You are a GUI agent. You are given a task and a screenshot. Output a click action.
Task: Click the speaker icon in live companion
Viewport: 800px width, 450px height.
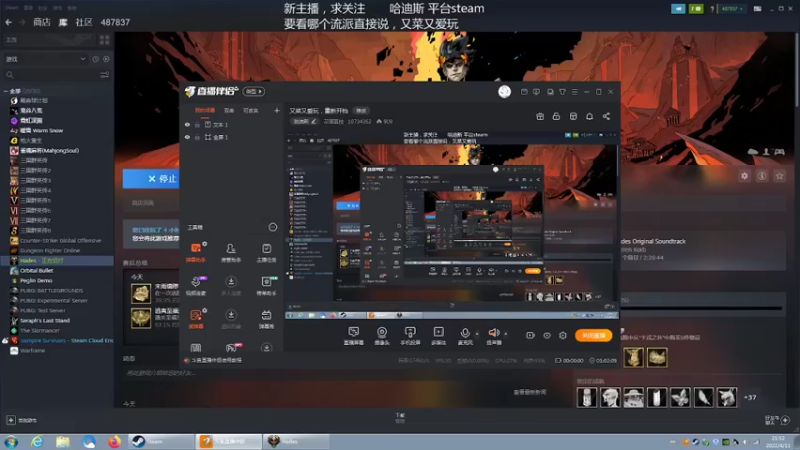coord(493,333)
